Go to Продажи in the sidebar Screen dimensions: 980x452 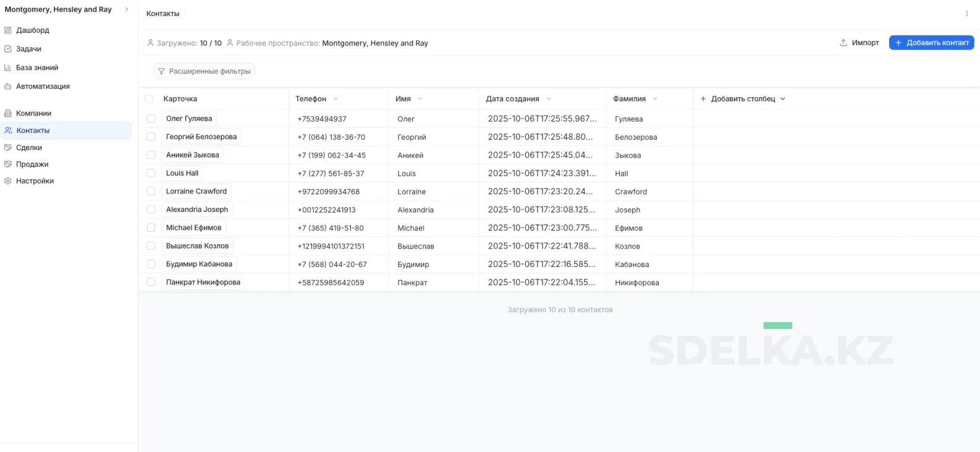32,164
